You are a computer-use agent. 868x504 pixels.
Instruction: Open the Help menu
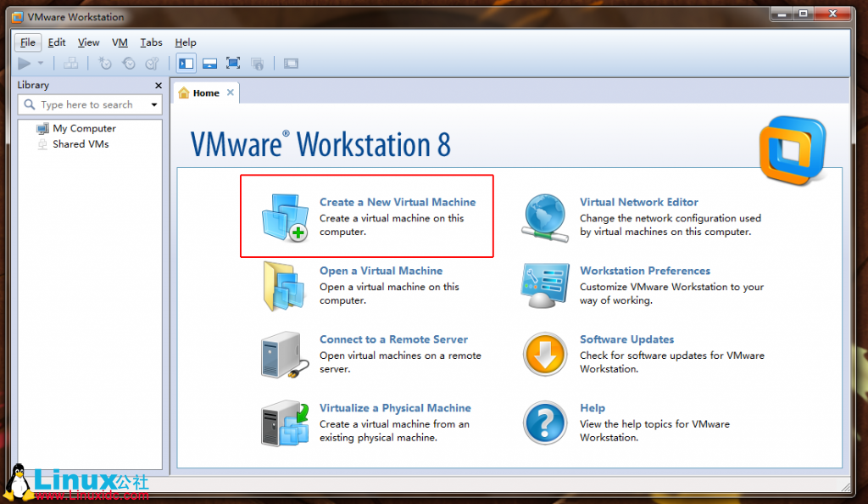(x=186, y=42)
